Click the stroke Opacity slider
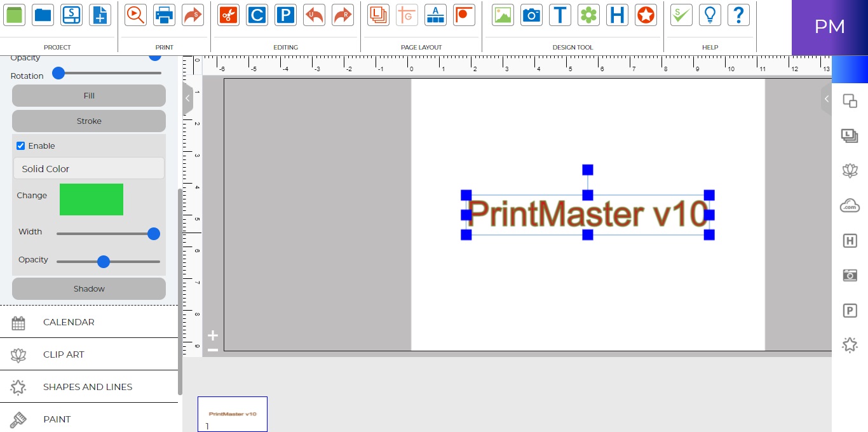 (x=108, y=261)
